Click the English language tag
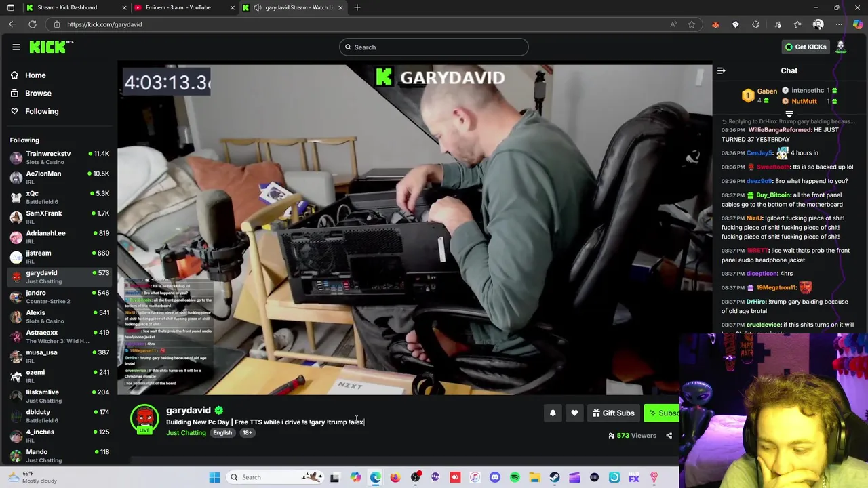Image resolution: width=868 pixels, height=488 pixels. click(x=222, y=432)
